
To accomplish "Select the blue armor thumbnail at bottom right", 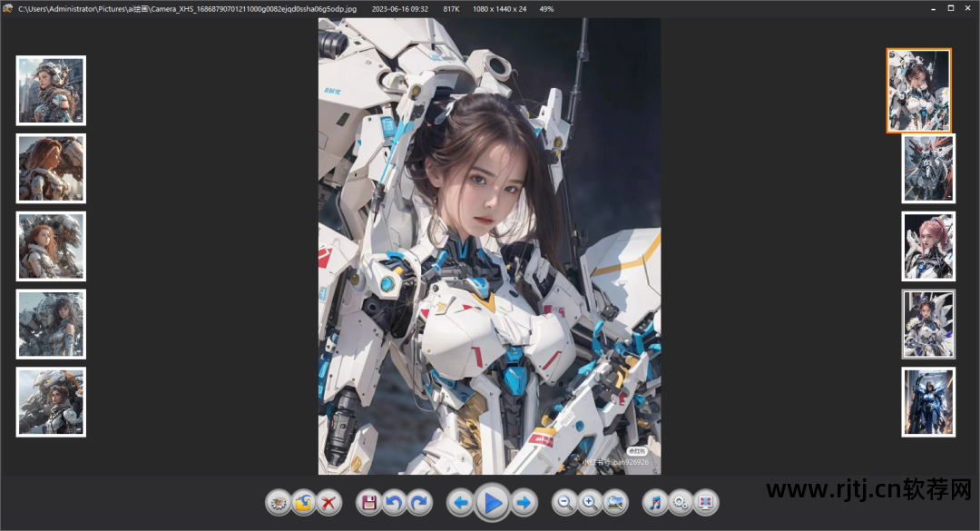I will tap(928, 401).
